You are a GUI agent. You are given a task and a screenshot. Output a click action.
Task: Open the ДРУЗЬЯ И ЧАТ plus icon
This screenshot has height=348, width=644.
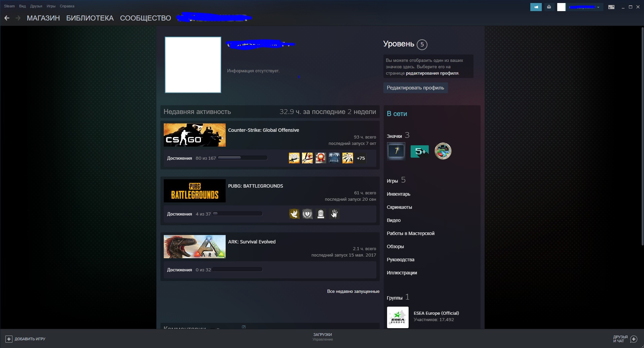point(634,339)
